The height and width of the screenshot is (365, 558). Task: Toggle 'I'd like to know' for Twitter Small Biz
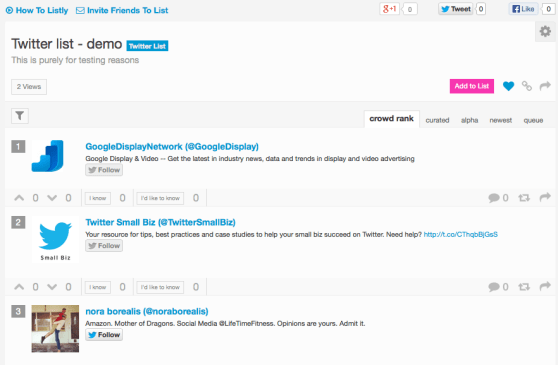pyautogui.click(x=160, y=287)
